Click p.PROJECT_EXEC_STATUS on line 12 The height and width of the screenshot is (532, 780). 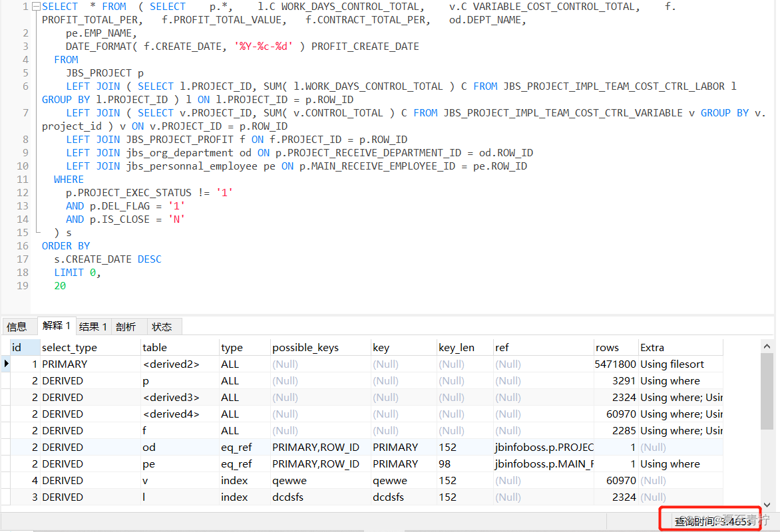coord(129,193)
